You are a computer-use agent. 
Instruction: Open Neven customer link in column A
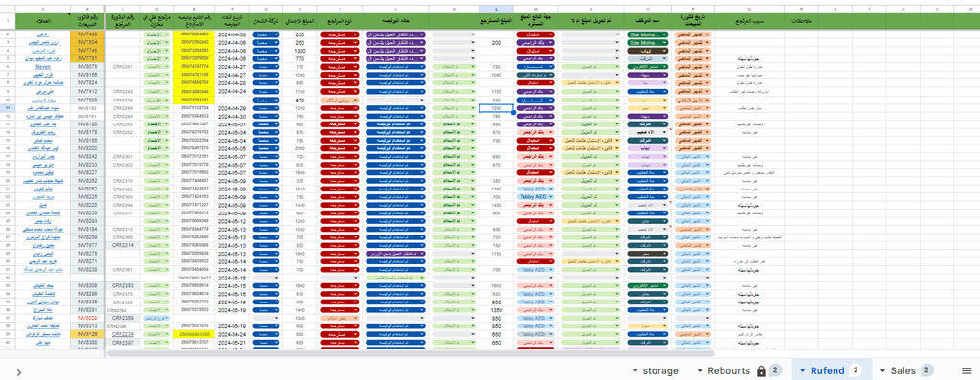point(44,66)
